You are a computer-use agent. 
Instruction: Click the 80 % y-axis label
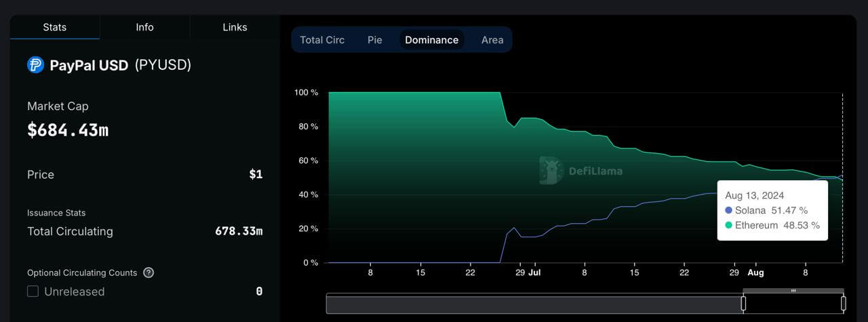coord(309,127)
